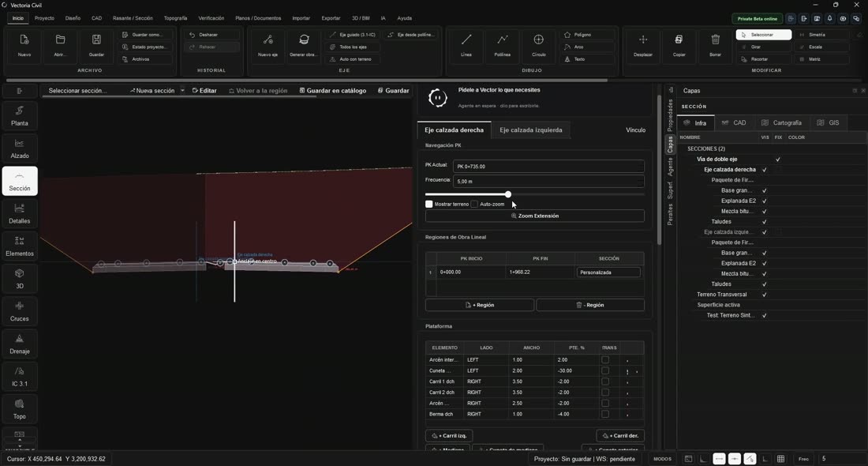Open the Frecuencia 5,00 m combo box
This screenshot has height=466, width=868.
(x=548, y=181)
